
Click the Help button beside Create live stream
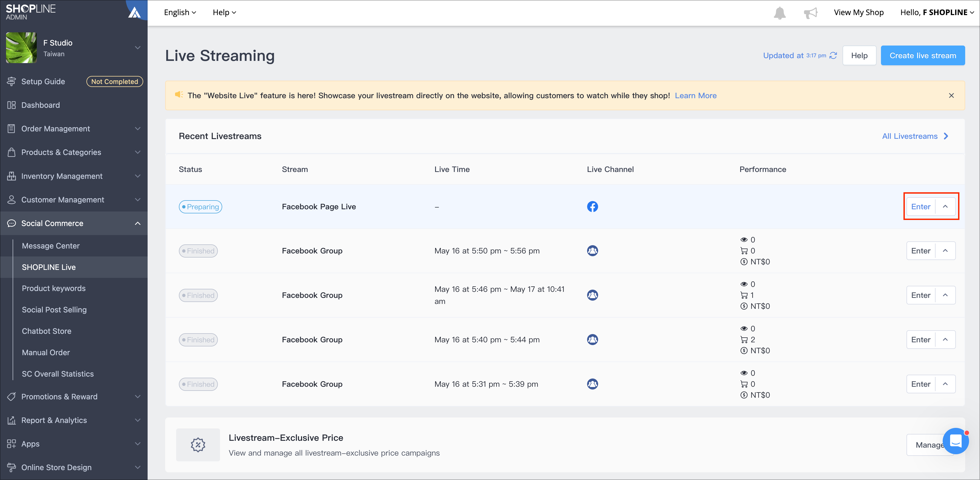click(859, 55)
